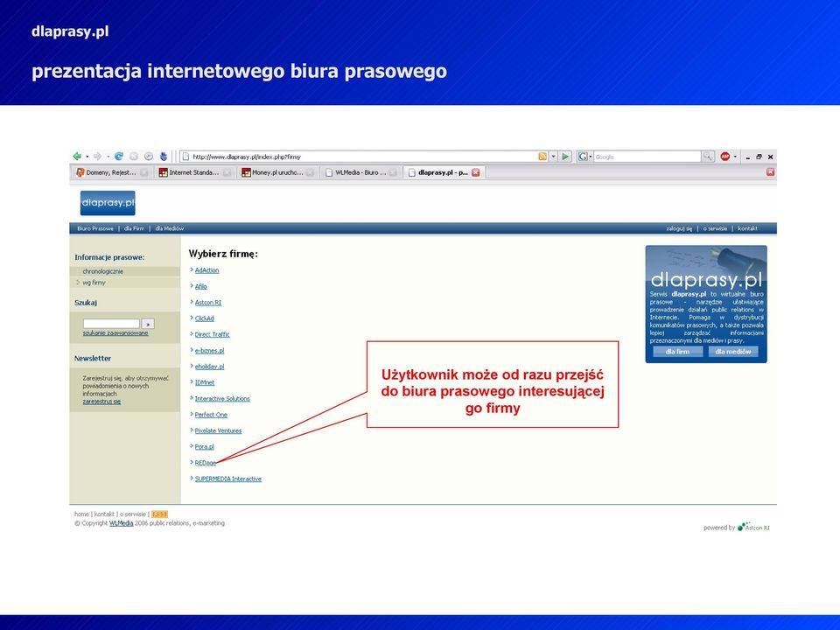Click the search submit » button
The height and width of the screenshot is (630, 840).
point(148,324)
